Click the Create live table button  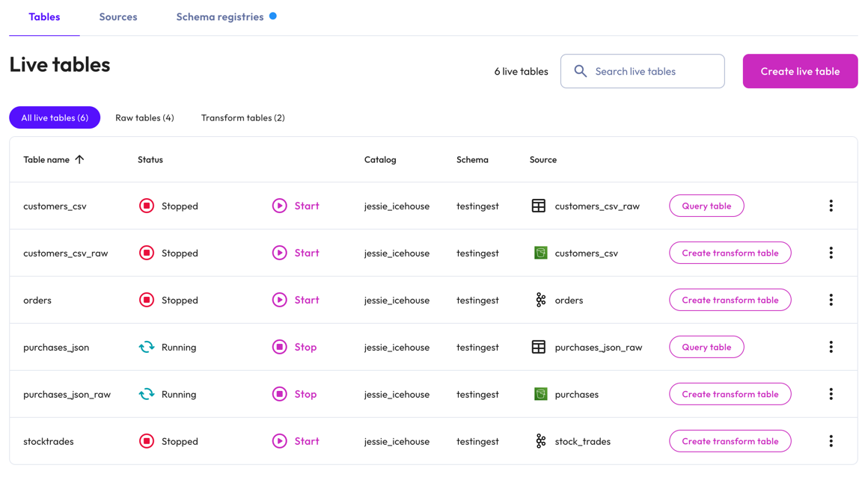point(800,71)
